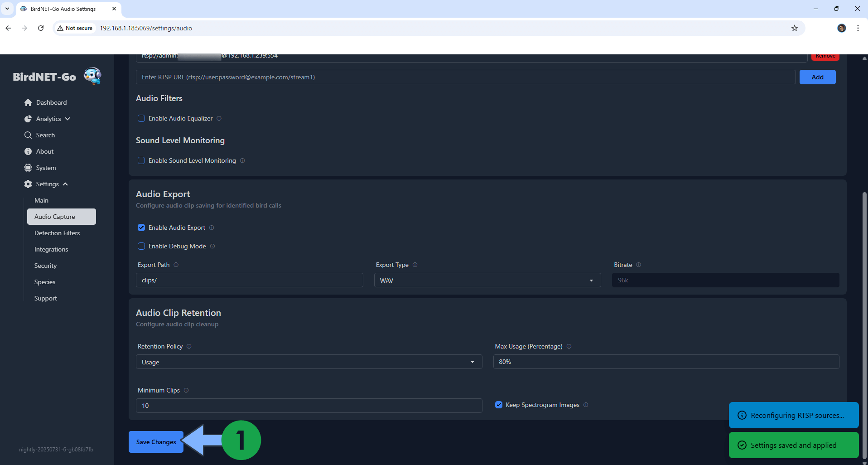Reload the page in the browser
Viewport: 868px width, 465px height.
click(41, 28)
